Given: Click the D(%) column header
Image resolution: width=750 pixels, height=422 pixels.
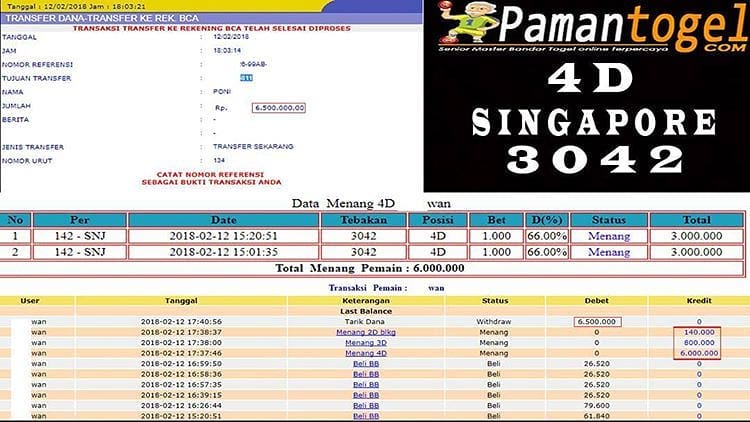Looking at the screenshot, I should 547,220.
